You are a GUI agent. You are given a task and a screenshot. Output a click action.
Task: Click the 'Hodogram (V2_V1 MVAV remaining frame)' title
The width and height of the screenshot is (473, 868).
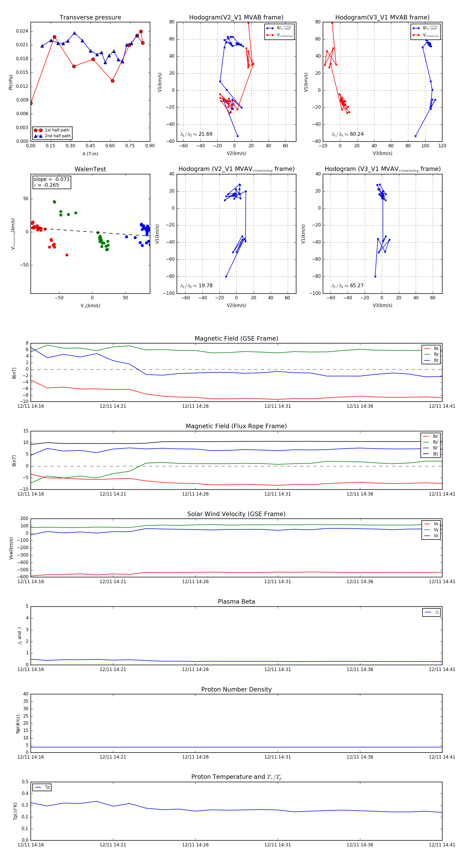tap(236, 169)
